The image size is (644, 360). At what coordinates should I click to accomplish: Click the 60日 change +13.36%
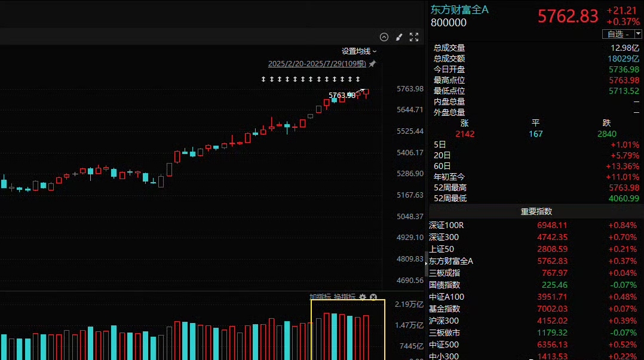click(x=622, y=166)
